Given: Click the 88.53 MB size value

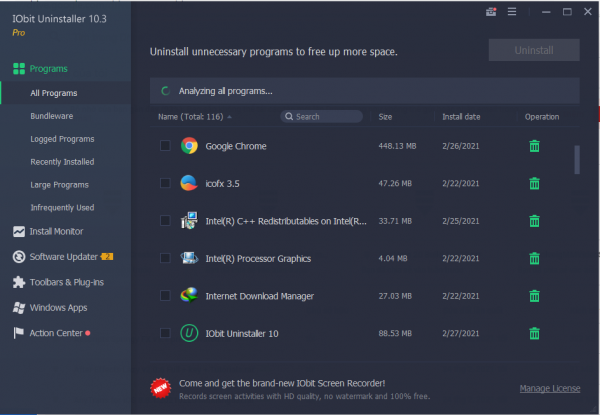Looking at the screenshot, I should coord(395,334).
